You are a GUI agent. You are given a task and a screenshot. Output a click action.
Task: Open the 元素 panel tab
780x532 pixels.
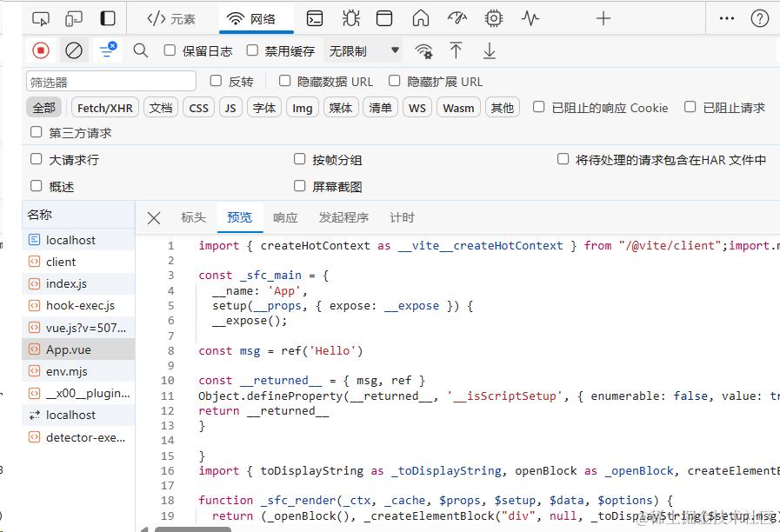171,19
